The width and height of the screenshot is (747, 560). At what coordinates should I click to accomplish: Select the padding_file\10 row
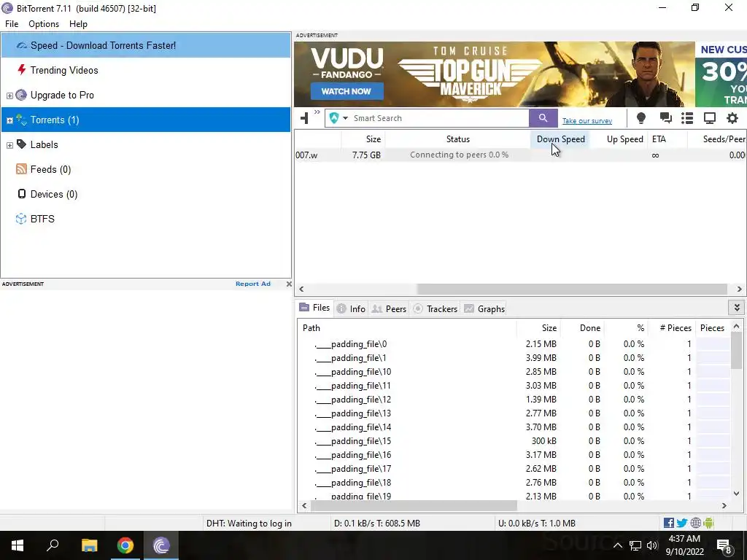pyautogui.click(x=514, y=371)
